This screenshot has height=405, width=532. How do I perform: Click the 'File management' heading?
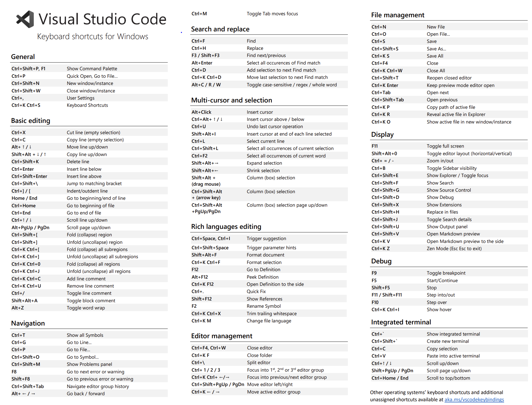click(398, 15)
